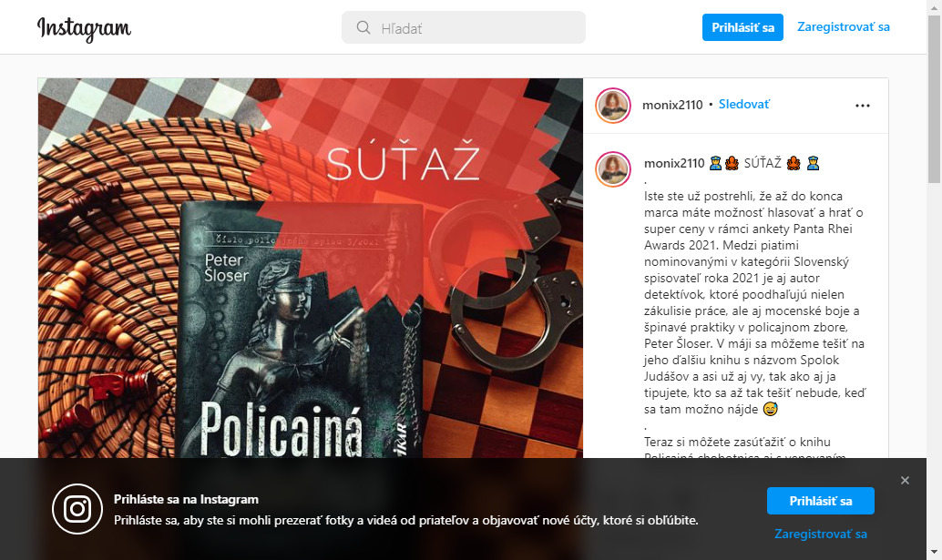The image size is (942, 560).
Task: Click the search magnifier icon
Action: tap(363, 27)
